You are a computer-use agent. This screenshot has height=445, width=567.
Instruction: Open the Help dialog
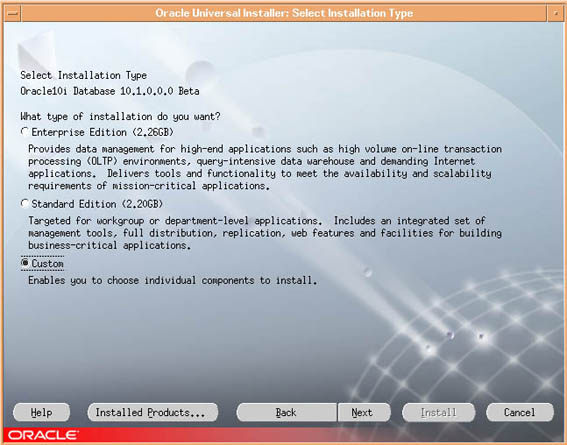42,412
